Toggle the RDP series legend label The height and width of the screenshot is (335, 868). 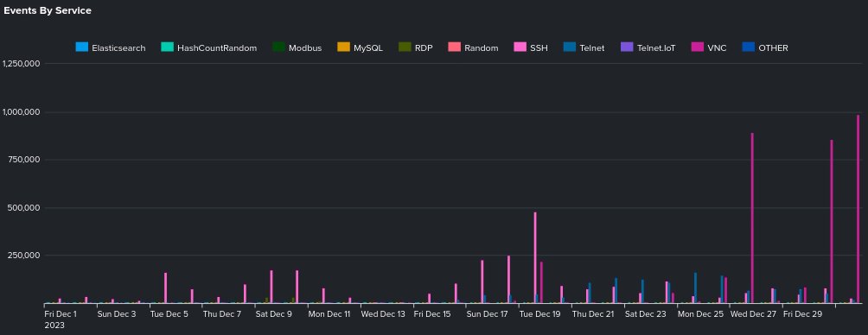tap(424, 48)
